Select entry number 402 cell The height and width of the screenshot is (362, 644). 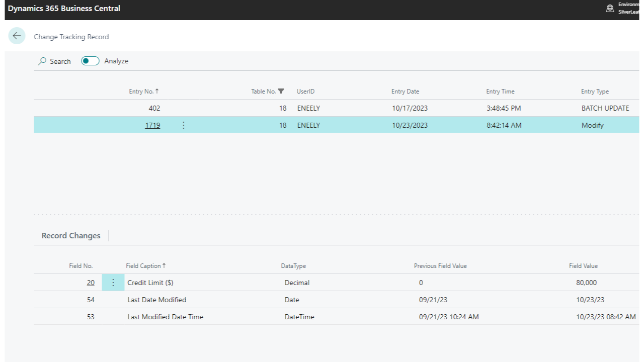[x=154, y=108]
